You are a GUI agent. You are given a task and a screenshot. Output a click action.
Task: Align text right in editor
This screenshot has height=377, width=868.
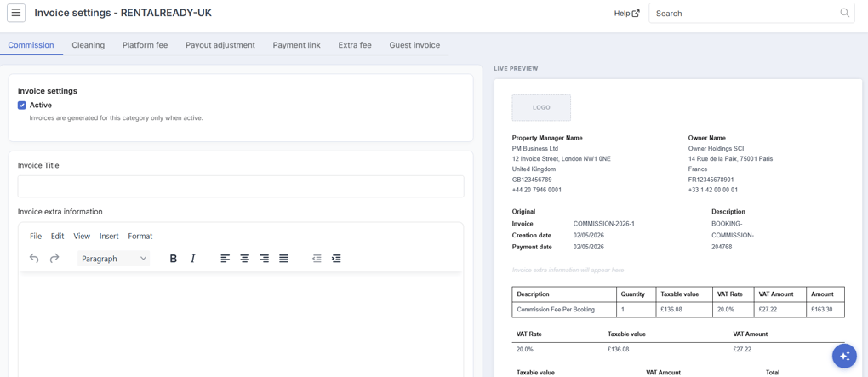(264, 259)
